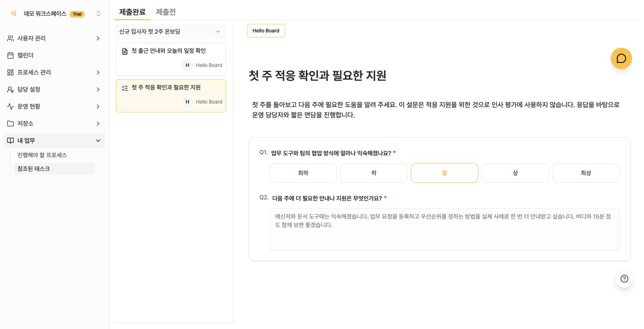The height and width of the screenshot is (329, 644).
Task: Open 진행해야 할 프로세스 submenu item
Action: coord(42,155)
